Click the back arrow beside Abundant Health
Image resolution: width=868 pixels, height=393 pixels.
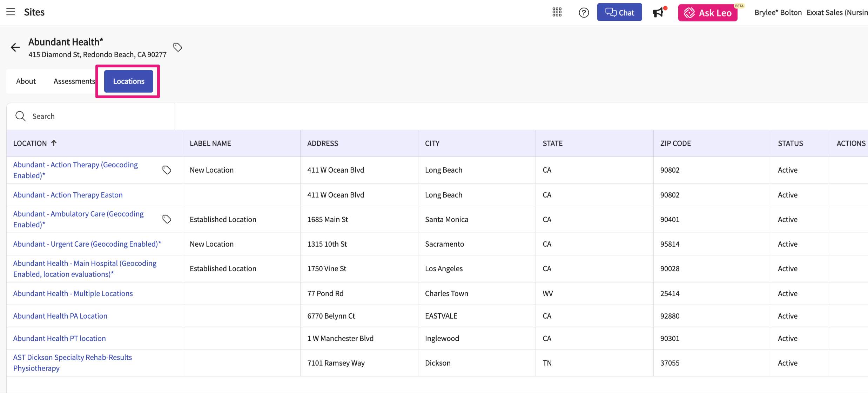pos(15,47)
